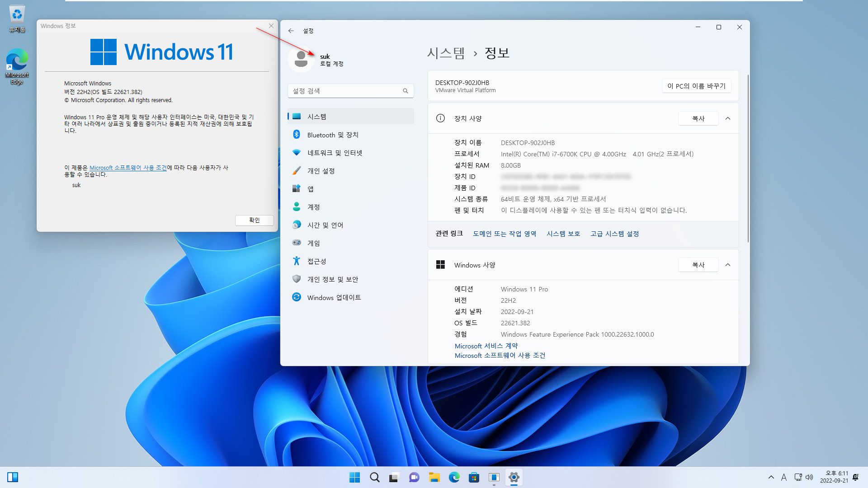Open 접근성 settings in the sidebar
This screenshot has height=488, width=868.
(x=351, y=261)
